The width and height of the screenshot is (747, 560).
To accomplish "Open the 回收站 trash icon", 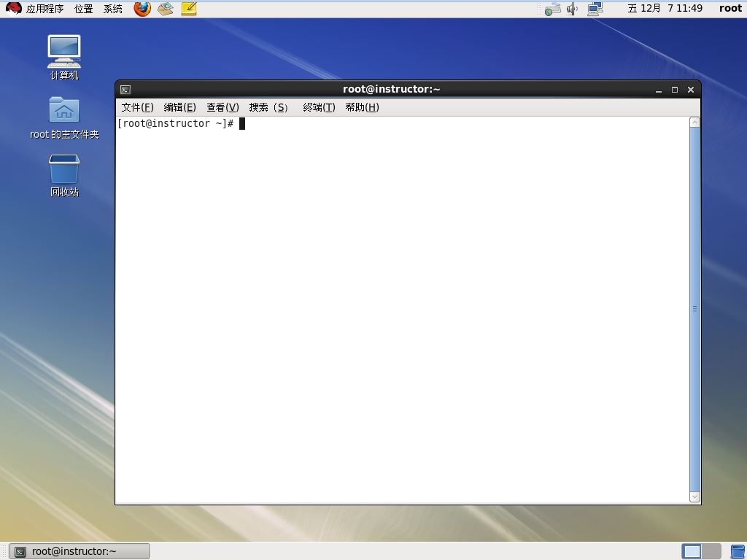I will point(64,175).
